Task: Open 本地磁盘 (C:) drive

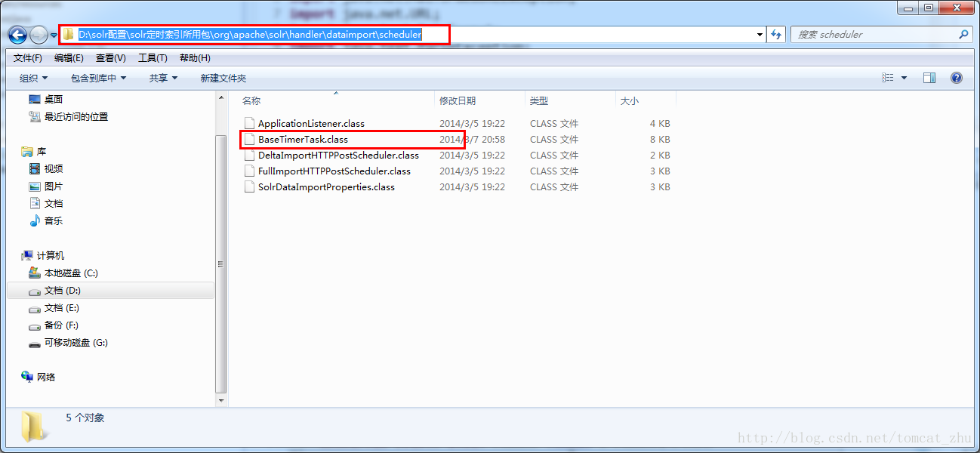Action: (70, 273)
